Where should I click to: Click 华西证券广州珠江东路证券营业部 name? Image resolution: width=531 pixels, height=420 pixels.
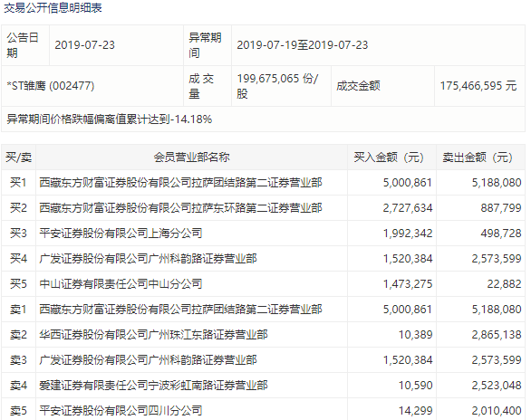153,335
